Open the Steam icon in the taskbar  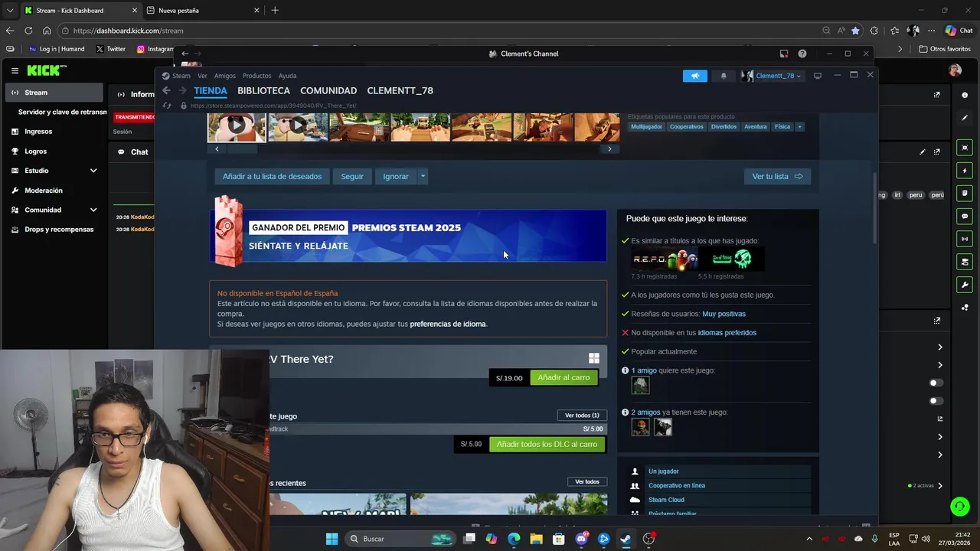626,539
